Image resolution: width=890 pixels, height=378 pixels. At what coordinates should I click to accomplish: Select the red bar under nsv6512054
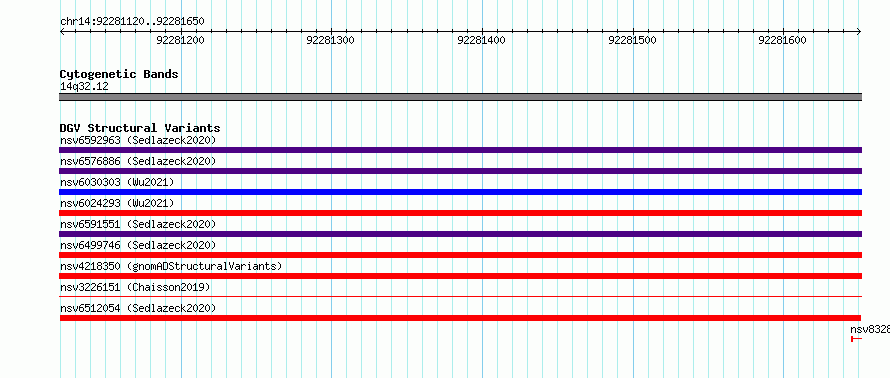(x=460, y=318)
